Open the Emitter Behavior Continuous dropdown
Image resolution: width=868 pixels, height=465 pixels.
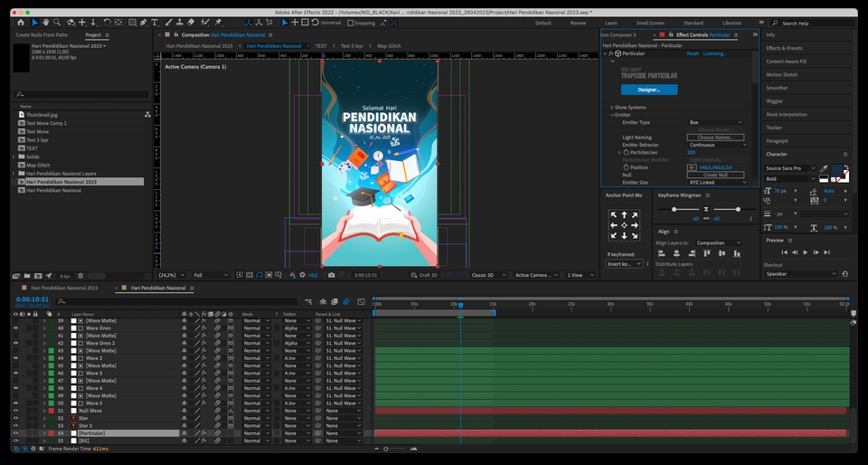click(718, 145)
